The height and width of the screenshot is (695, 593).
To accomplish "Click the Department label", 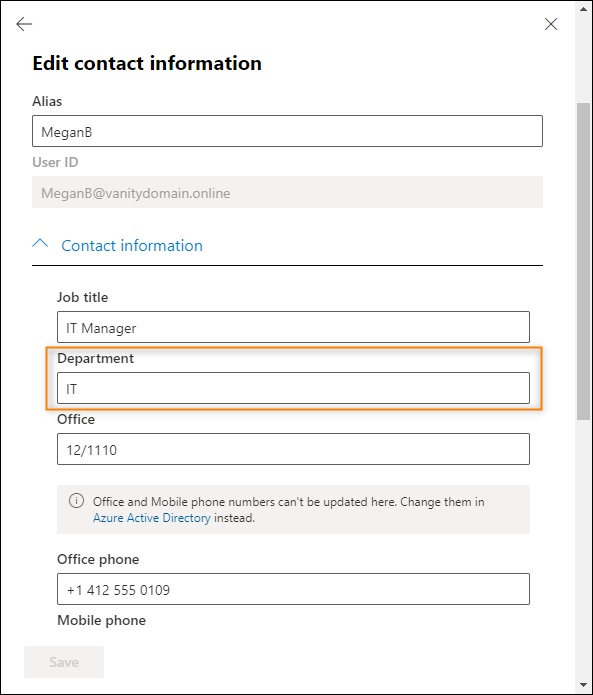I will point(95,358).
